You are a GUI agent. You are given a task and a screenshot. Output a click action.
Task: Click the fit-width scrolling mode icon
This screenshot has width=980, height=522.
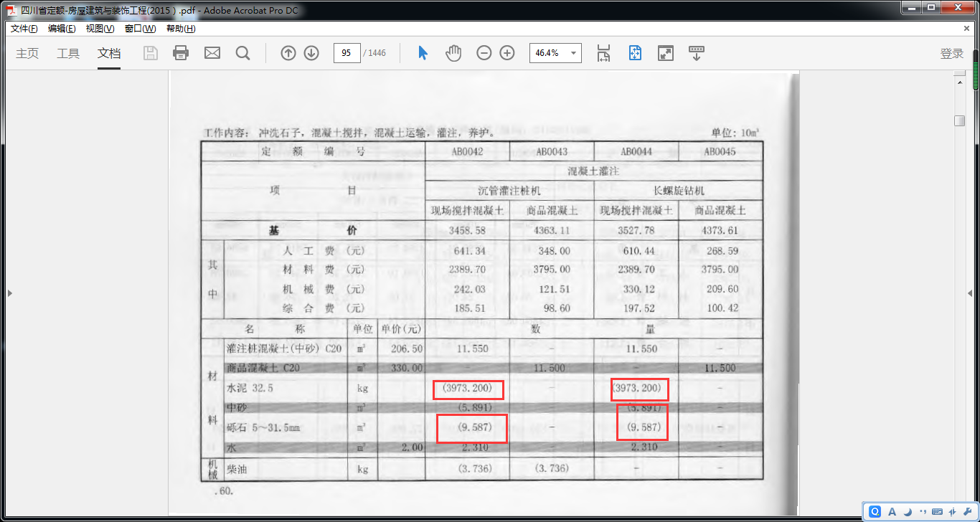click(x=603, y=53)
